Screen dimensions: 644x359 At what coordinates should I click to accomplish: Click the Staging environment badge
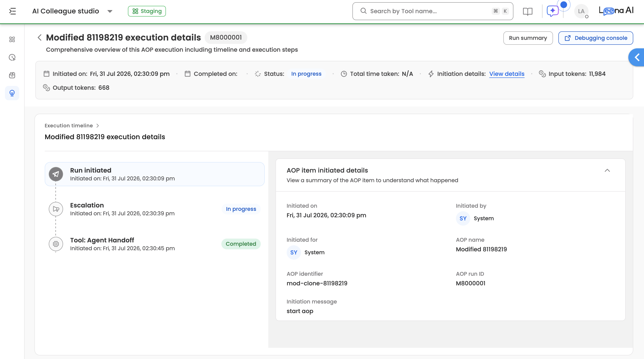(147, 11)
